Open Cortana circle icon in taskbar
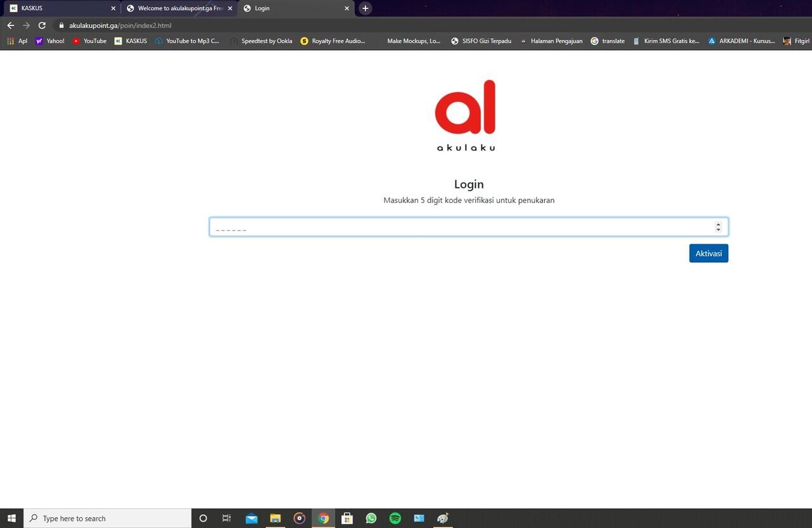 (203, 518)
